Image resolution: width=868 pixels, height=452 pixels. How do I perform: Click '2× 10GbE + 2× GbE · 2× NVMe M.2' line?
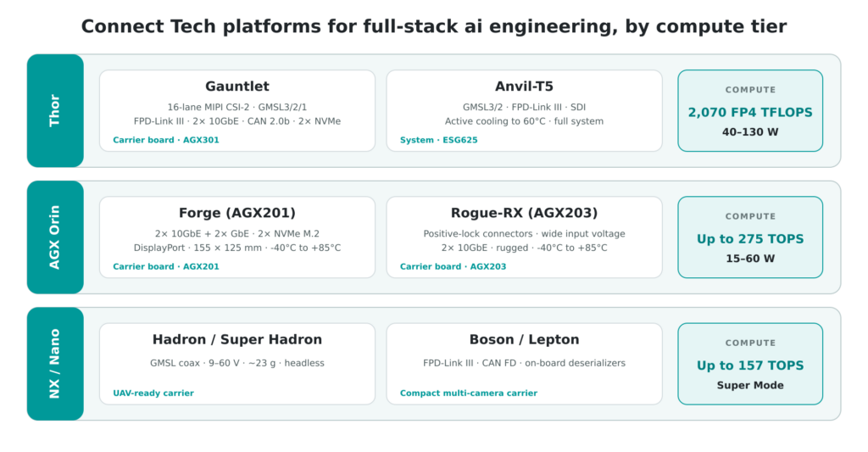(237, 234)
